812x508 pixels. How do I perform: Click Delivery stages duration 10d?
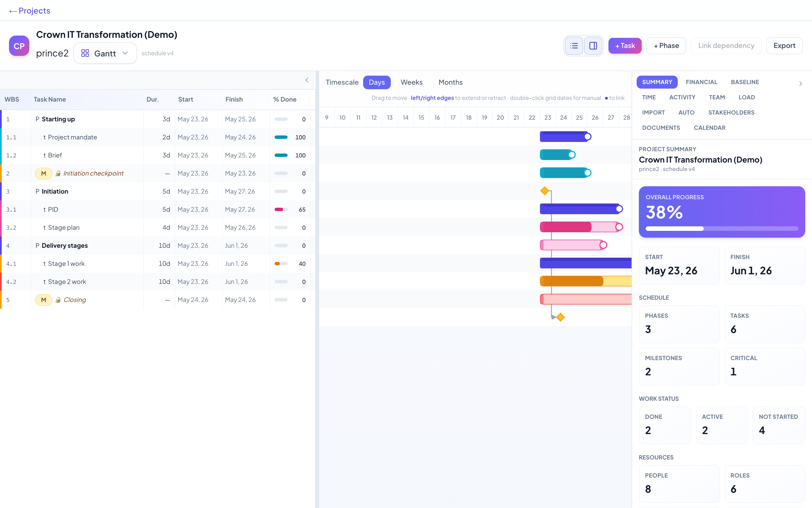[x=164, y=246]
